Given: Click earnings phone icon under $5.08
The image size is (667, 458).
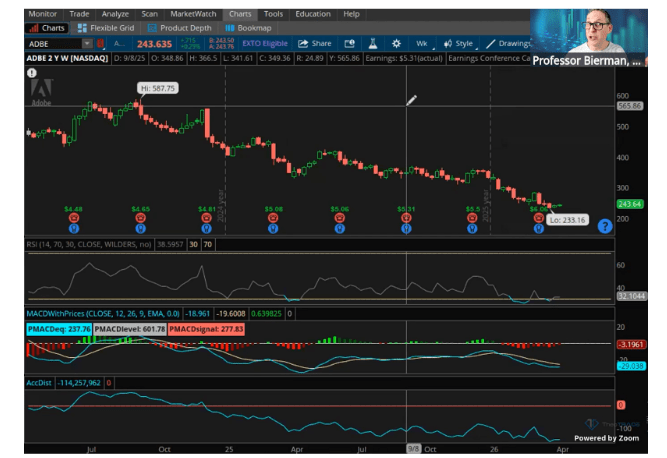Looking at the screenshot, I should pos(273,218).
